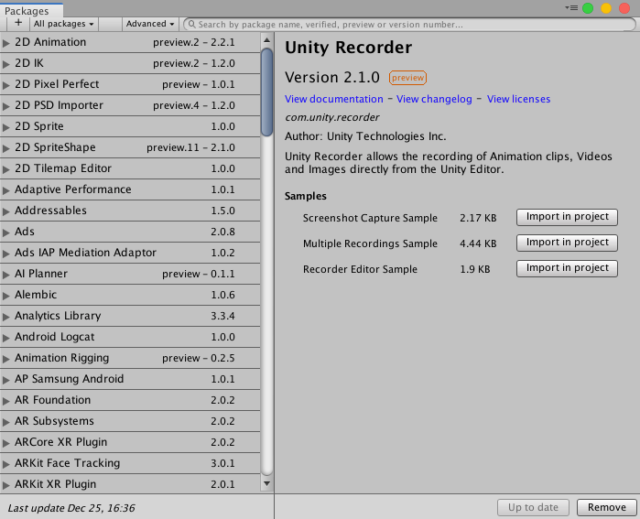640x519 pixels.
Task: Click the yellow window button
Action: click(606, 8)
